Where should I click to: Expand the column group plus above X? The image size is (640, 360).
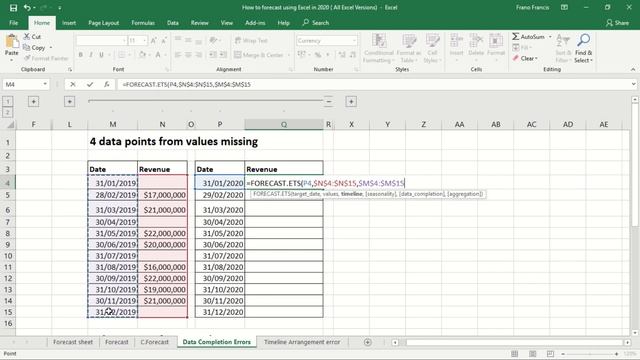click(x=351, y=101)
